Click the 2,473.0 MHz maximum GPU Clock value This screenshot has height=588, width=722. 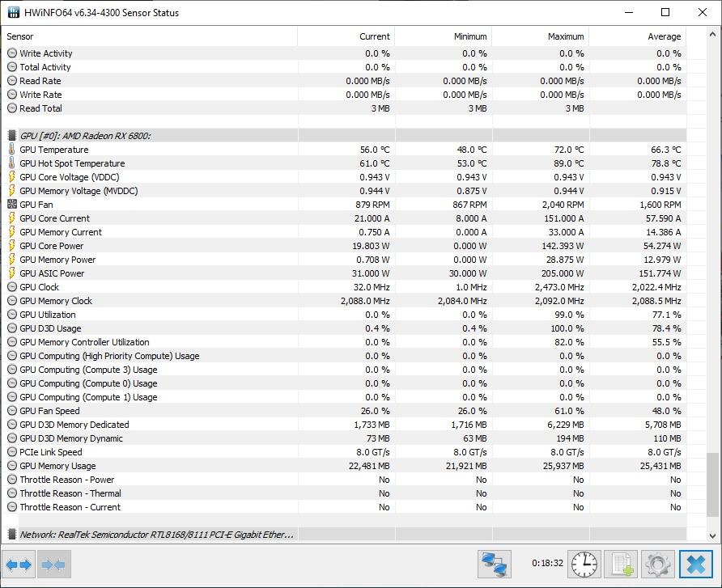coord(559,287)
